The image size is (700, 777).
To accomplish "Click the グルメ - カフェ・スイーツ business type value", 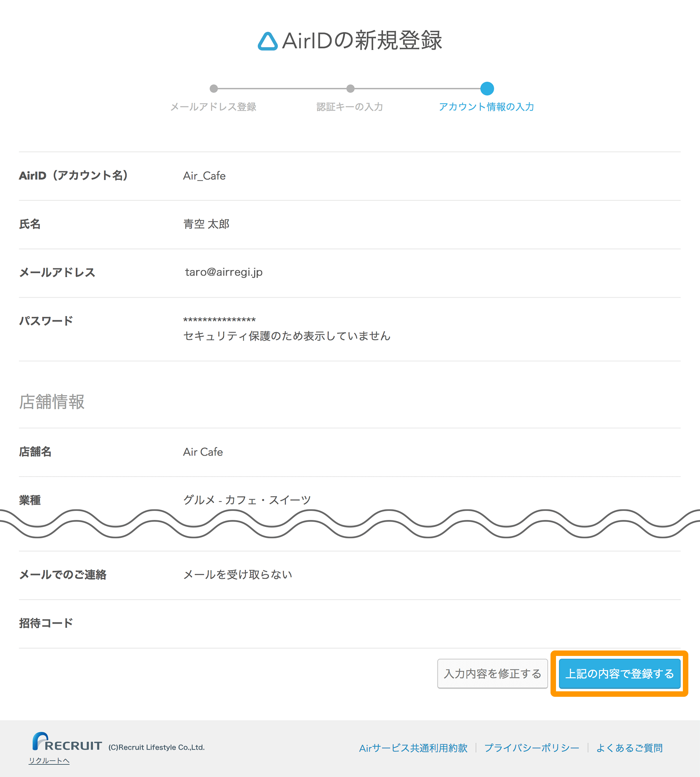I will click(x=247, y=500).
